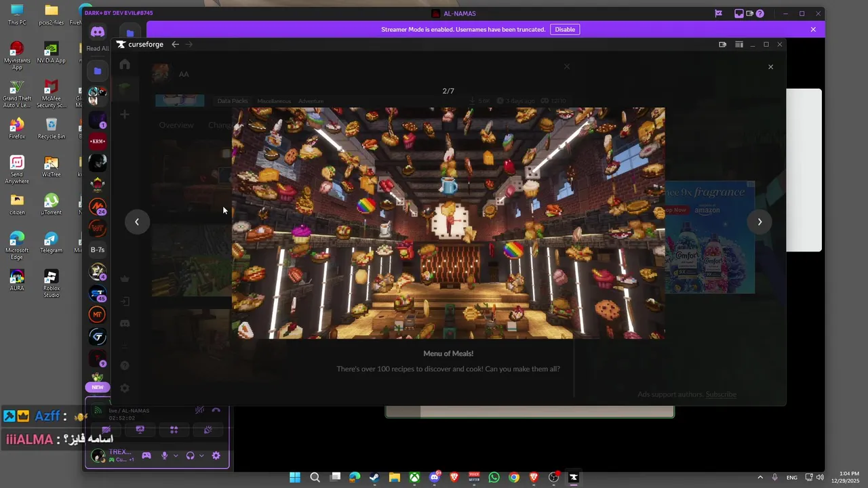This screenshot has width=868, height=488.
Task: Start Discord screen sharing
Action: click(140, 429)
